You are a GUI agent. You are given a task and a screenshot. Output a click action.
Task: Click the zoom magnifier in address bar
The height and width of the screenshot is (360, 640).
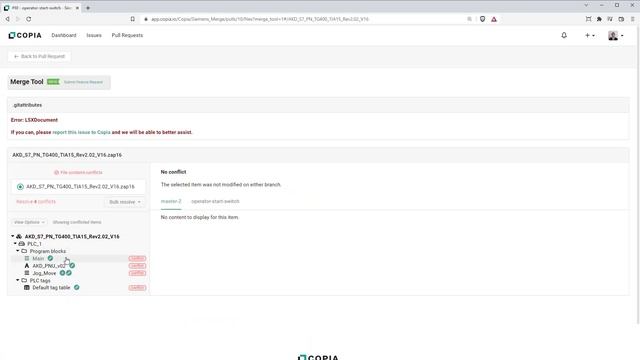[x=469, y=19]
